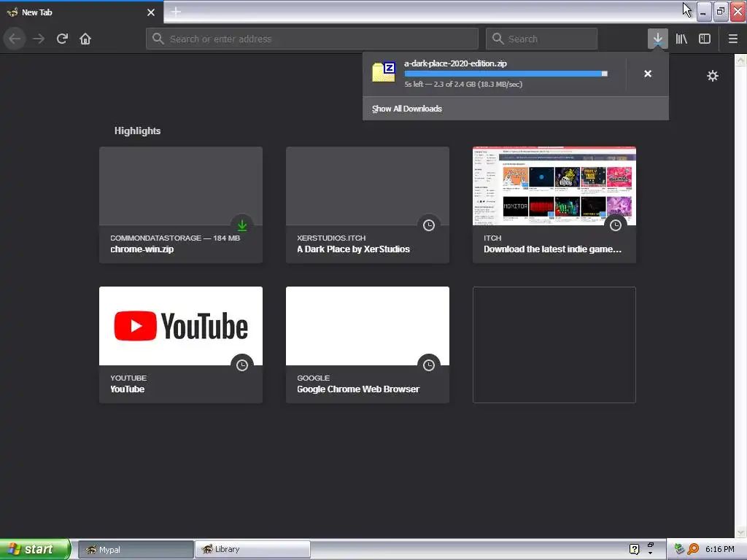The width and height of the screenshot is (747, 560).
Task: Click history clock badge on Google card
Action: coord(429,365)
